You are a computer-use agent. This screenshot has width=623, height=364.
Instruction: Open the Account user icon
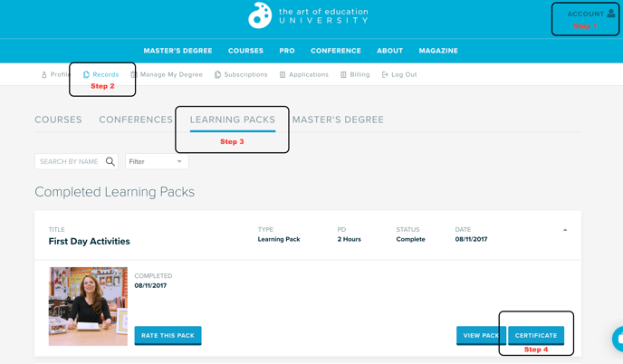click(x=611, y=13)
